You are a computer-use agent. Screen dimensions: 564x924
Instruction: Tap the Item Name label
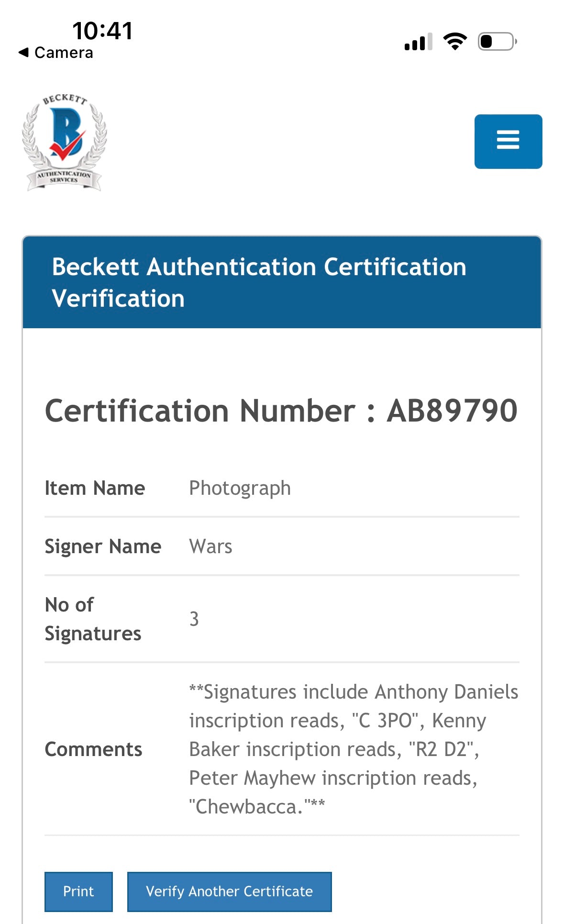pos(95,488)
